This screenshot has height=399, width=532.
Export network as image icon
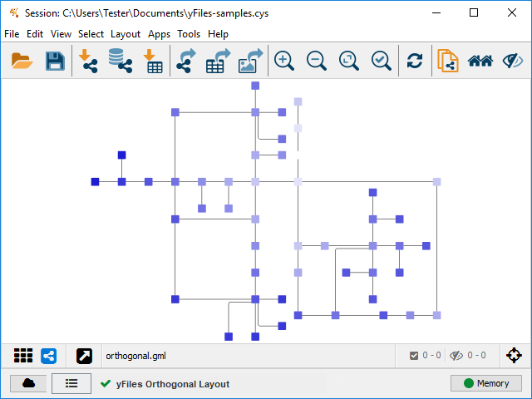[251, 61]
